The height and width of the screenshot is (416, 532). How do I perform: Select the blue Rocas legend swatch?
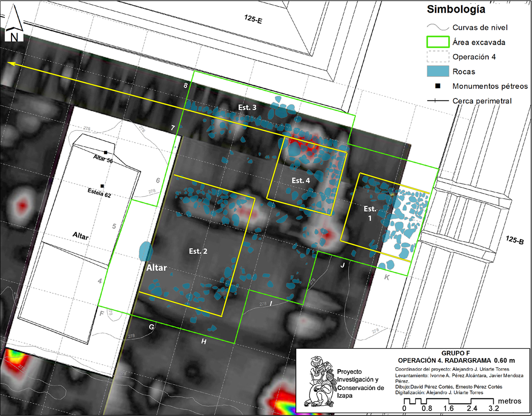pos(438,71)
